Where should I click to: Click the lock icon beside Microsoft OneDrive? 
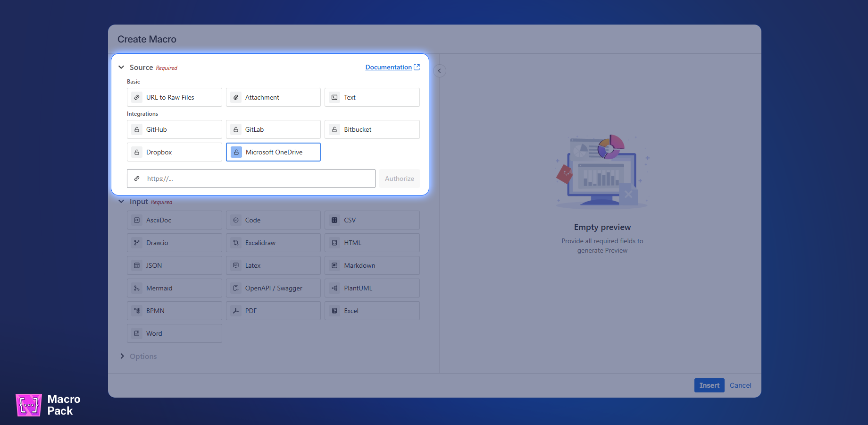[236, 152]
